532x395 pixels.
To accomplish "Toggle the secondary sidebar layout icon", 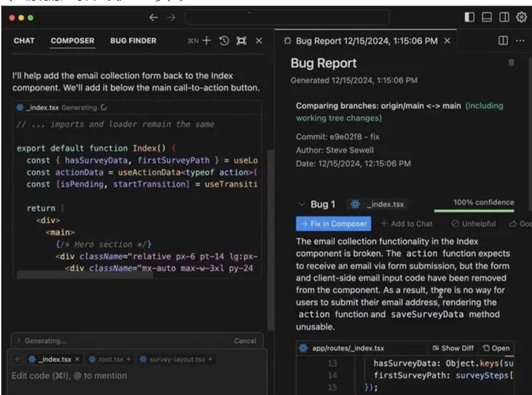I will [x=504, y=17].
